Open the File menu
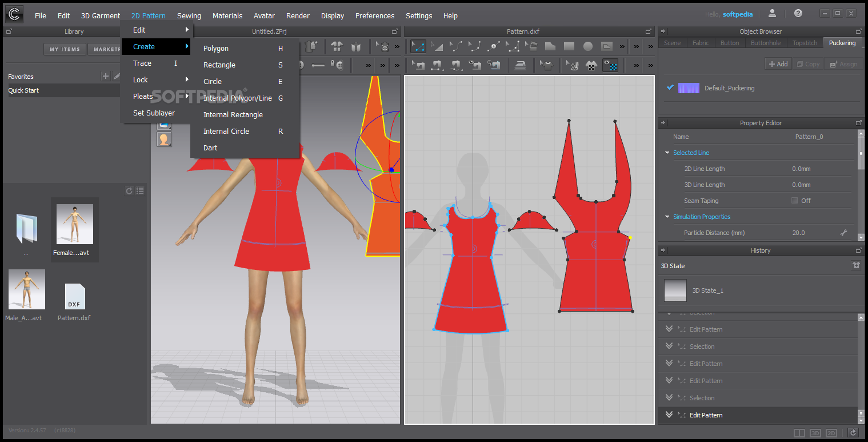This screenshot has height=442, width=868. click(40, 15)
